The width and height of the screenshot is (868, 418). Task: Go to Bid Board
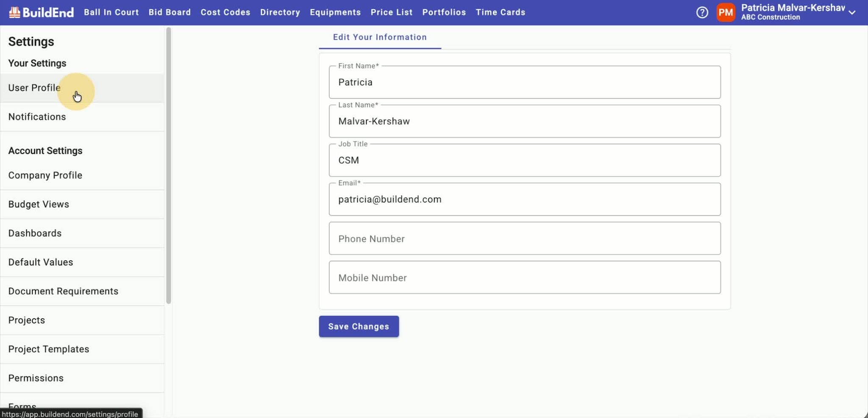[x=170, y=12]
